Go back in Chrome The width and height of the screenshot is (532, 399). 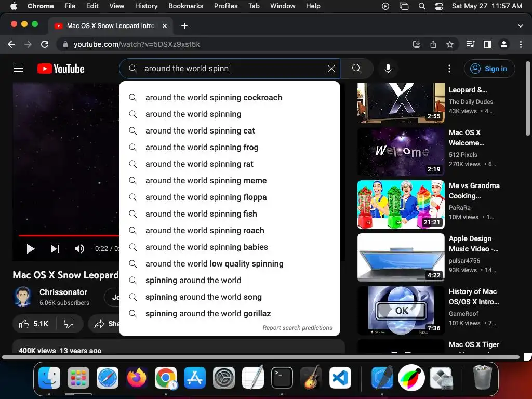click(x=11, y=44)
